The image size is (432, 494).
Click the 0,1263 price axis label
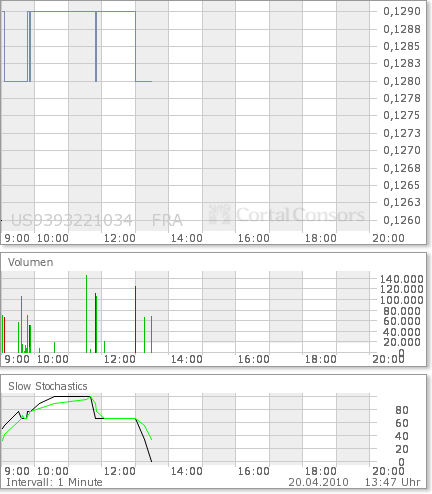click(x=402, y=202)
